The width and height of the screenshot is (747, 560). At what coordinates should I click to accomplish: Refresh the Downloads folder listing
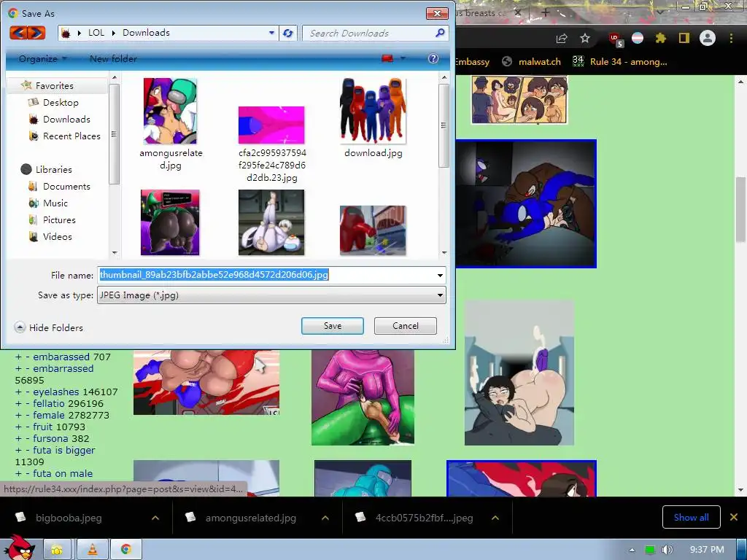coord(287,34)
